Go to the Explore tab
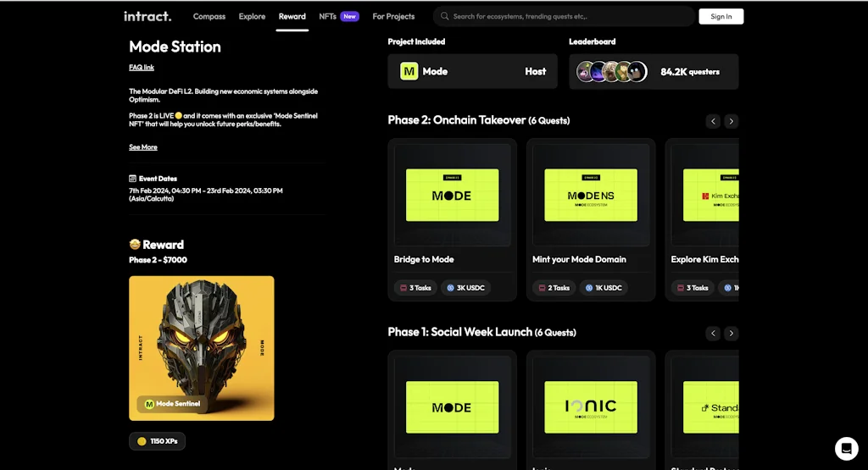This screenshot has height=470, width=868. 252,17
